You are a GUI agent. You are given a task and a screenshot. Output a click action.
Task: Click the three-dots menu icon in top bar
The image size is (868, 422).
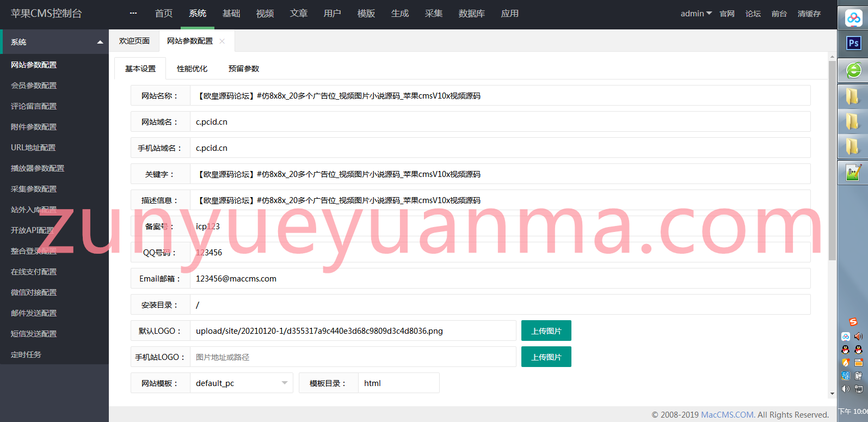(133, 14)
